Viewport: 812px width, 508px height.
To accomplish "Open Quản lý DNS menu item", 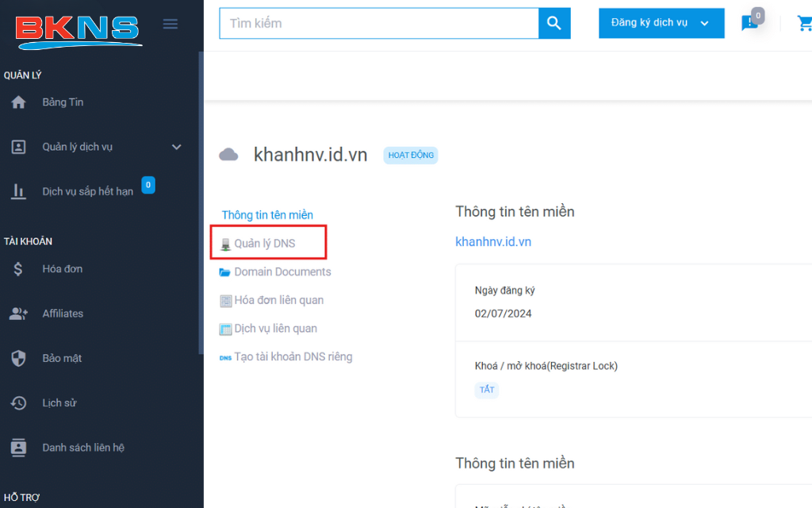I will coord(265,244).
